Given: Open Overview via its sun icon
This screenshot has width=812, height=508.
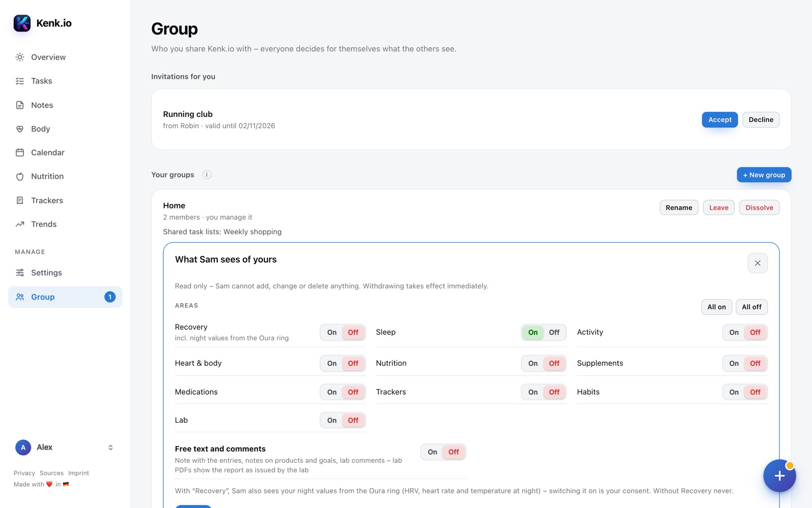Looking at the screenshot, I should [x=20, y=57].
